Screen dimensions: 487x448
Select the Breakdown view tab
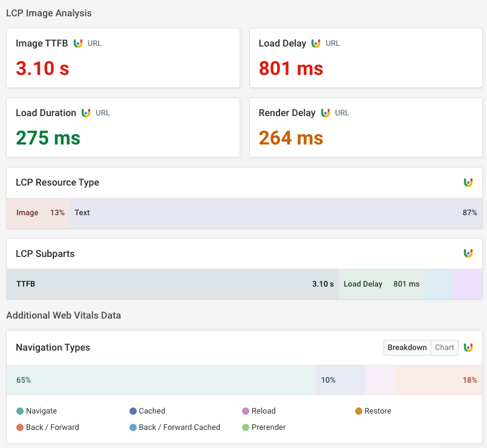tap(407, 347)
